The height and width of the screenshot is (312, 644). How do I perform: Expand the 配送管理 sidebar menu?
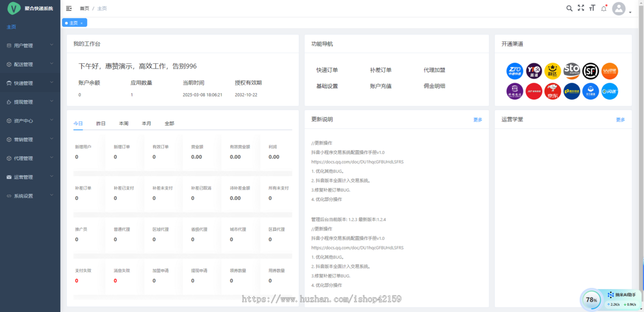pos(30,64)
